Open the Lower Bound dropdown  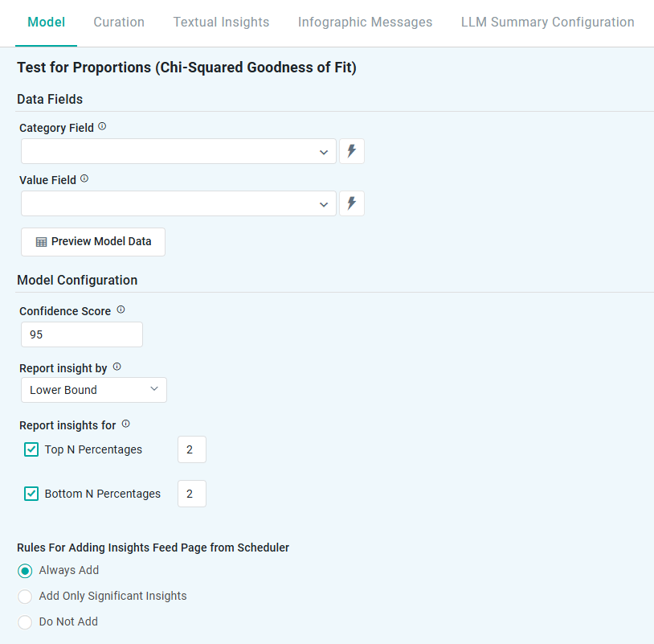tap(93, 390)
